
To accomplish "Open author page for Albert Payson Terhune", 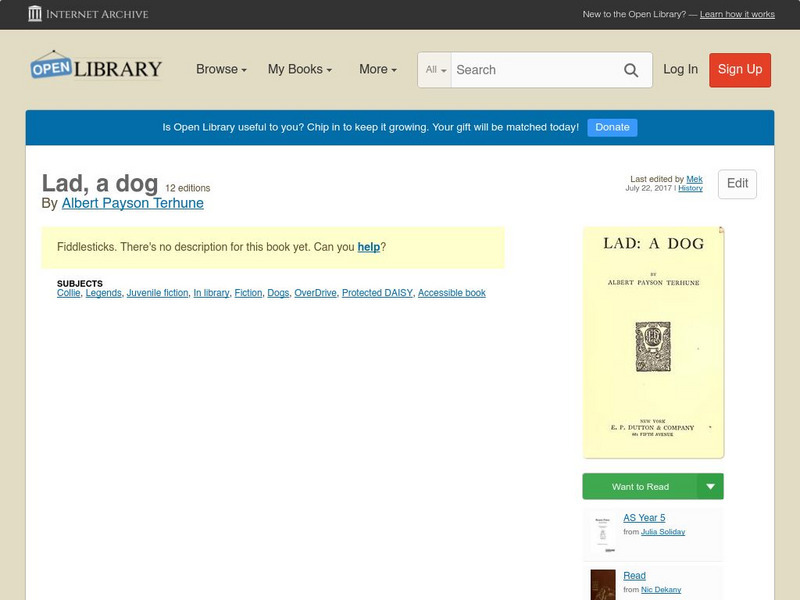I will (x=132, y=201).
